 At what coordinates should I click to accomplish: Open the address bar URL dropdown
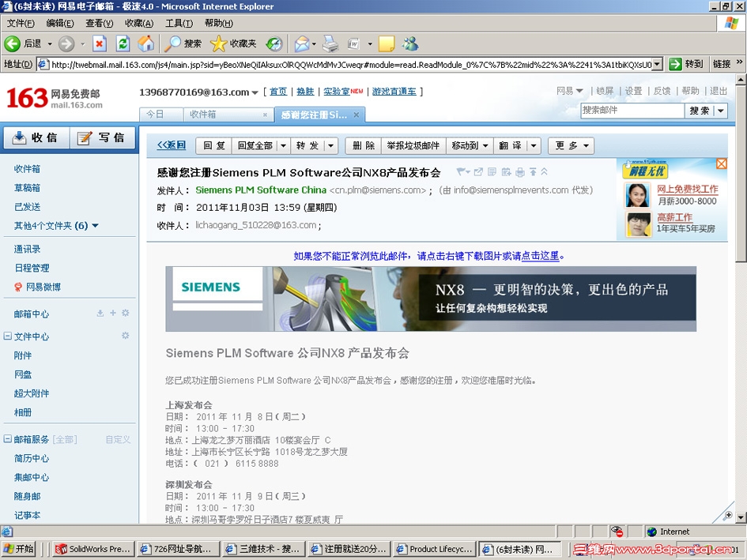pyautogui.click(x=658, y=64)
